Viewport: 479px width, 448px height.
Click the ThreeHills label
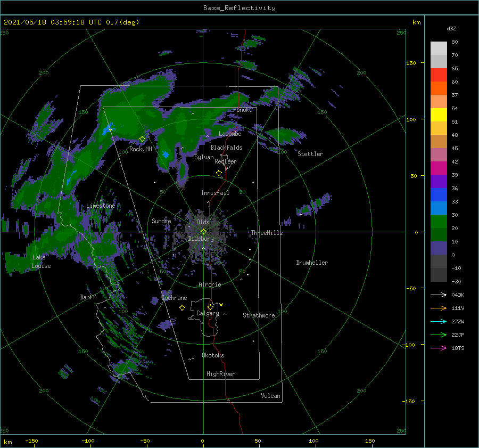tap(267, 233)
